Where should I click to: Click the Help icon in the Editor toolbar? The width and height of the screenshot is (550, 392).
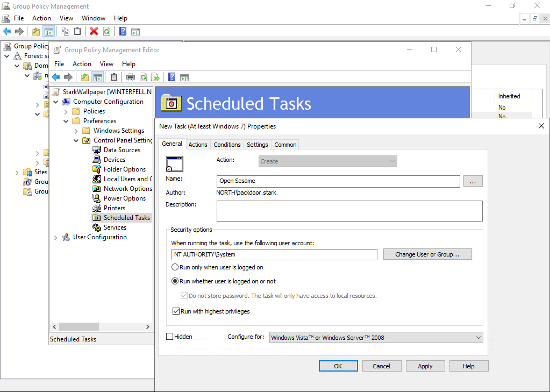point(172,77)
